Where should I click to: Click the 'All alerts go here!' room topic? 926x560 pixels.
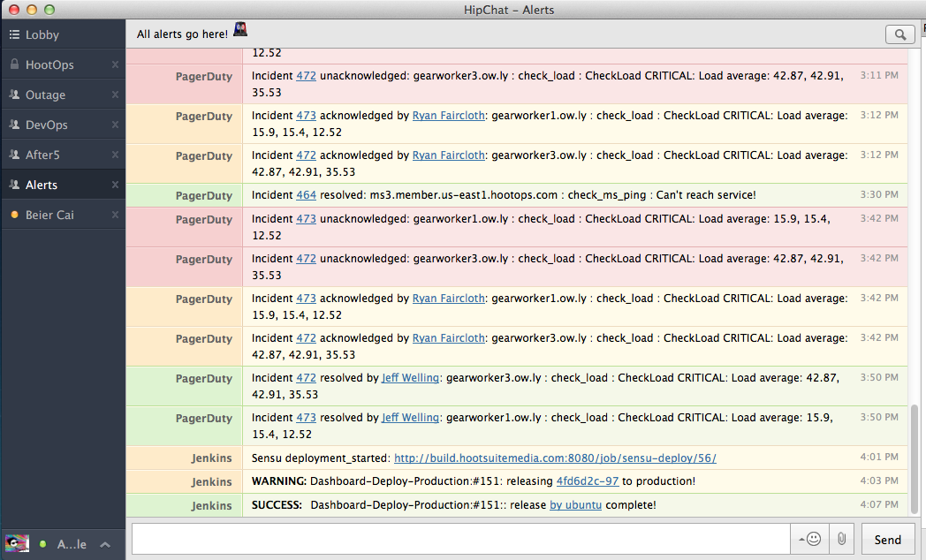(182, 34)
